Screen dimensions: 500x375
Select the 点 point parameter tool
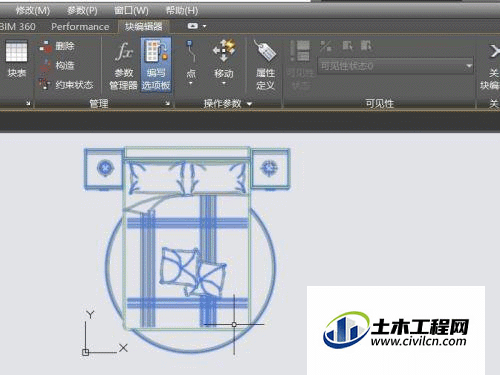[x=191, y=60]
